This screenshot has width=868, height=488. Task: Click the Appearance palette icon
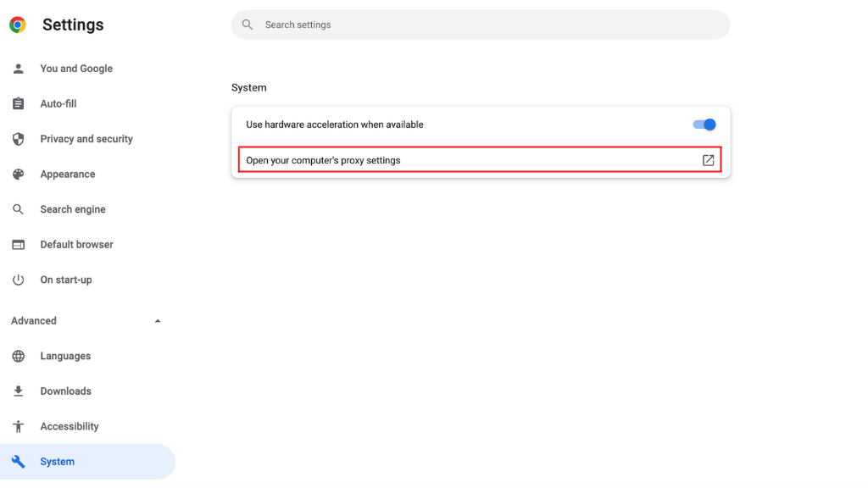coord(18,174)
